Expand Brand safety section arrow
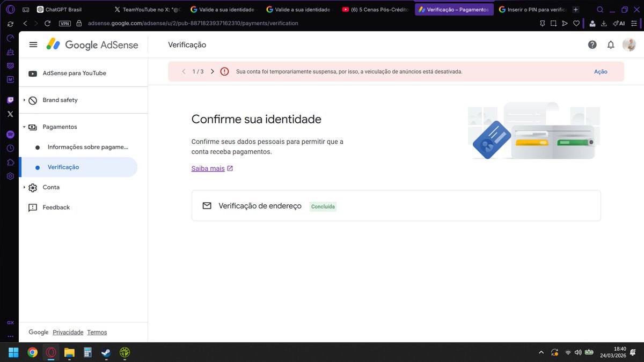 (24, 100)
